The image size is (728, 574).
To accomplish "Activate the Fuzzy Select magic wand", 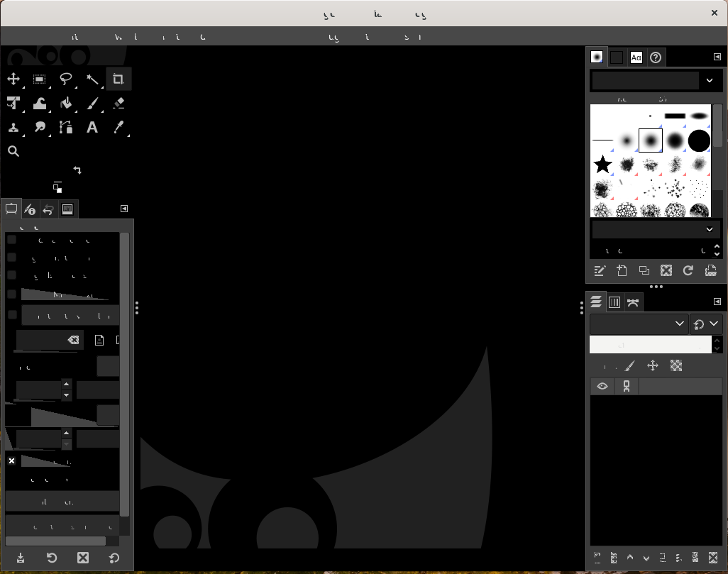I will (92, 79).
